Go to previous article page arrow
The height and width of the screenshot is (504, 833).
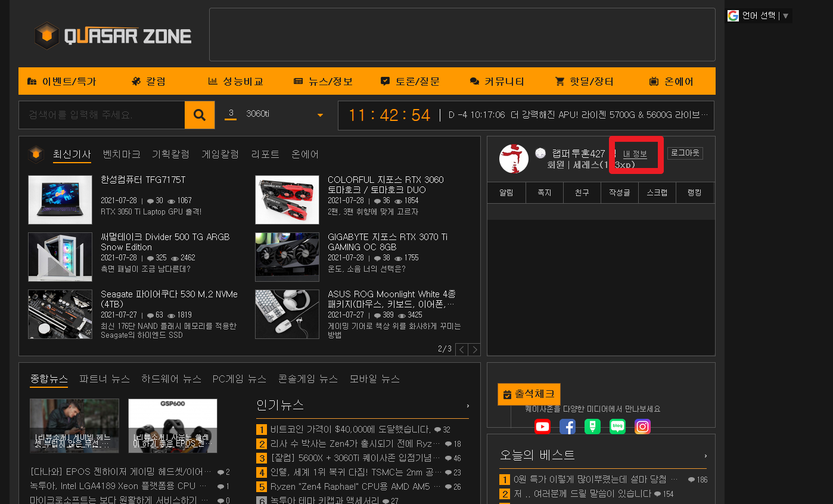462,350
